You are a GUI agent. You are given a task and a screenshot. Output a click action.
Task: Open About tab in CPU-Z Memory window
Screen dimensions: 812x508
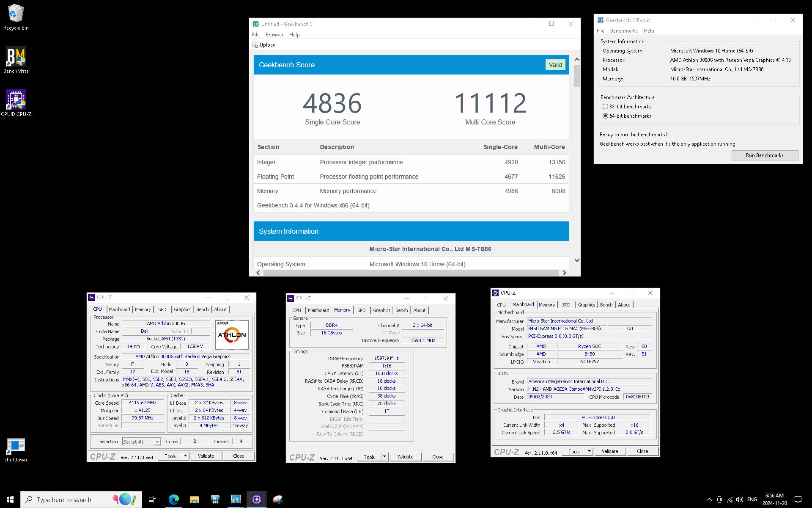coord(420,310)
